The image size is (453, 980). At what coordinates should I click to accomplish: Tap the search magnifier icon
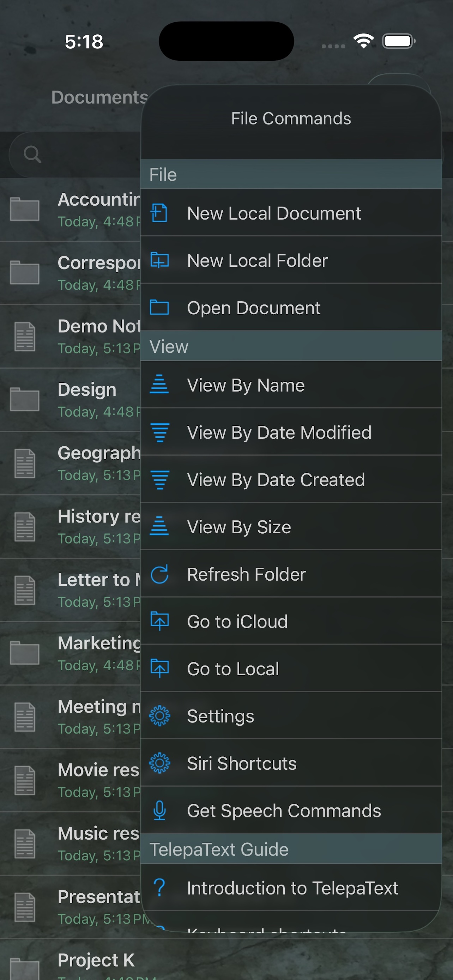32,155
